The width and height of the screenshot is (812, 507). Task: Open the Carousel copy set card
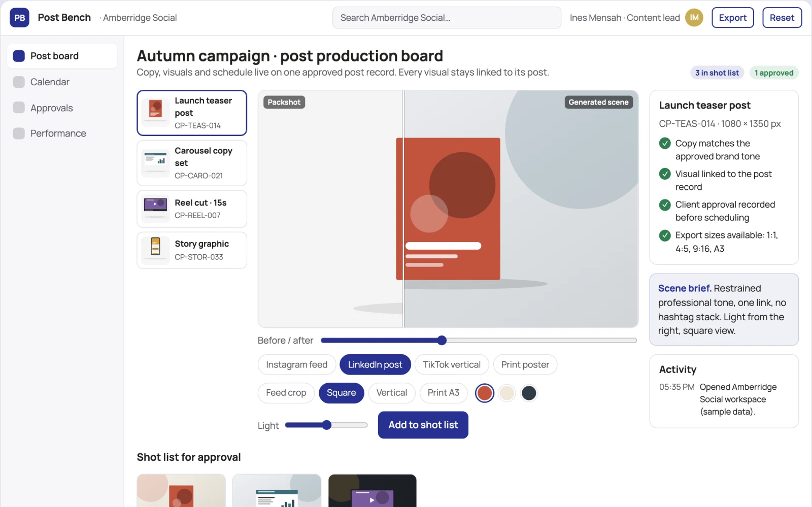192,163
